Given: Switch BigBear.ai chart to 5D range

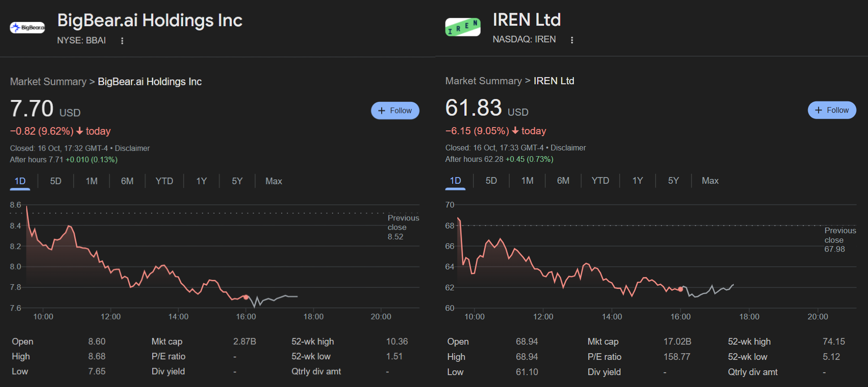Looking at the screenshot, I should (56, 181).
